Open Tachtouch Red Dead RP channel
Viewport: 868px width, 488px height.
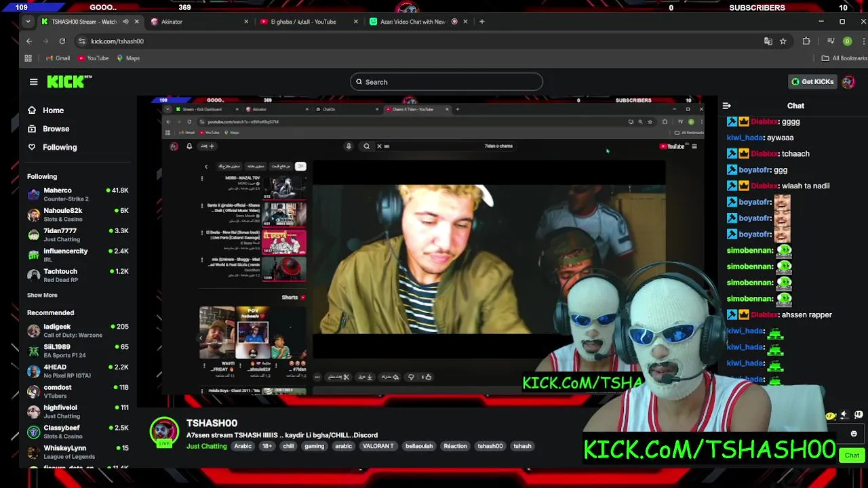pos(78,275)
